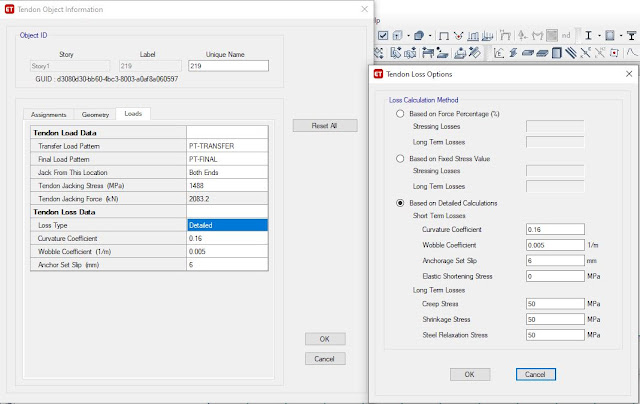Viewport: 640px width, 404px height.
Task: Click Anchor Set Slip value 6 in table
Action: 227,264
